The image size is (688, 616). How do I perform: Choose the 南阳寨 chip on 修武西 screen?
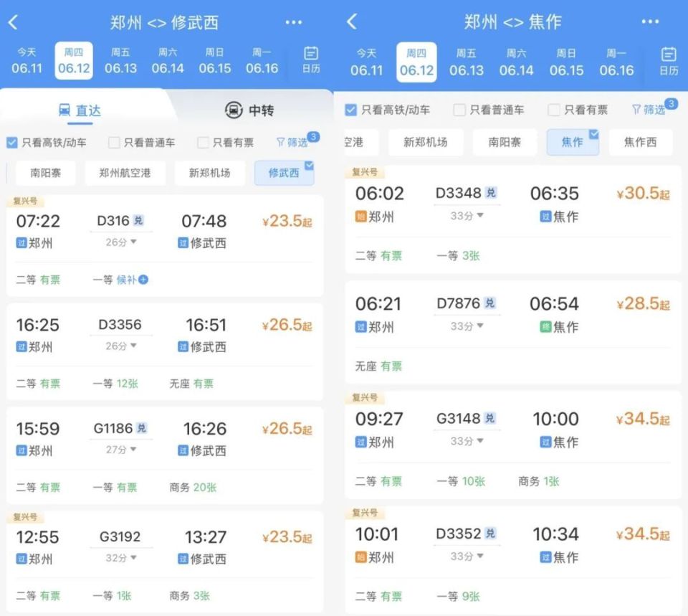point(46,173)
